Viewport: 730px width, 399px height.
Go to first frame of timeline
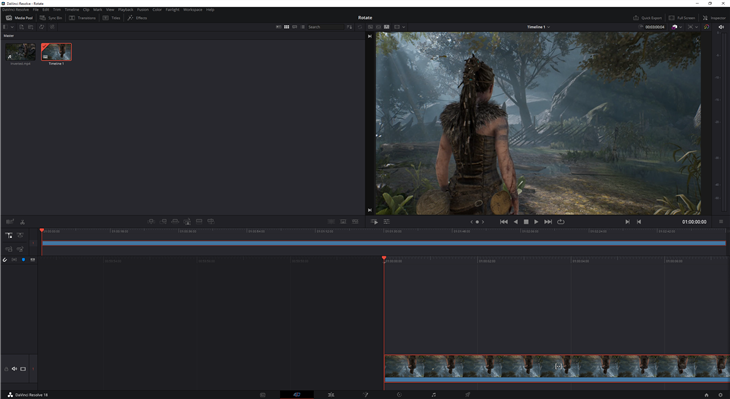(x=504, y=222)
